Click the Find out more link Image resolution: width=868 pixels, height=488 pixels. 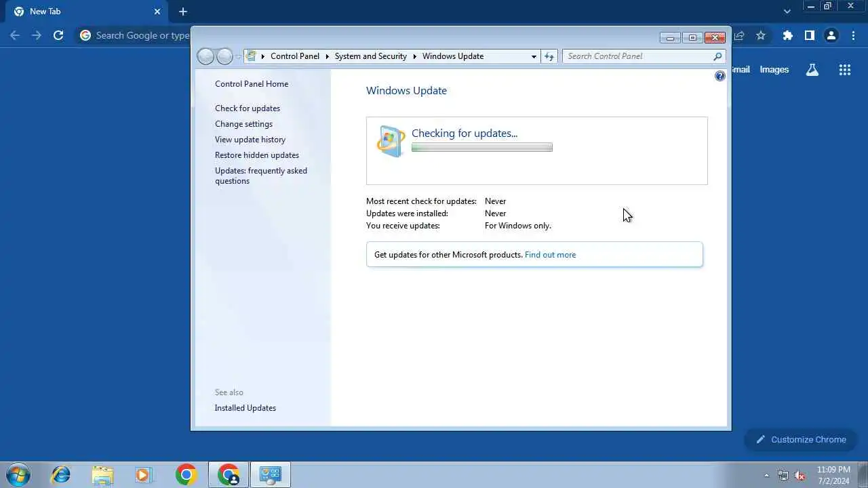[x=550, y=255]
